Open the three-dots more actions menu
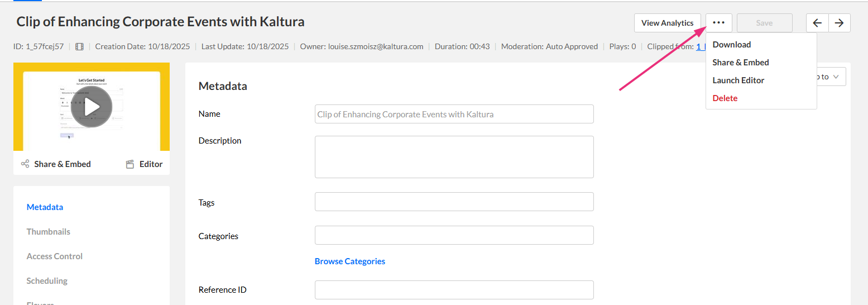 [x=718, y=23]
